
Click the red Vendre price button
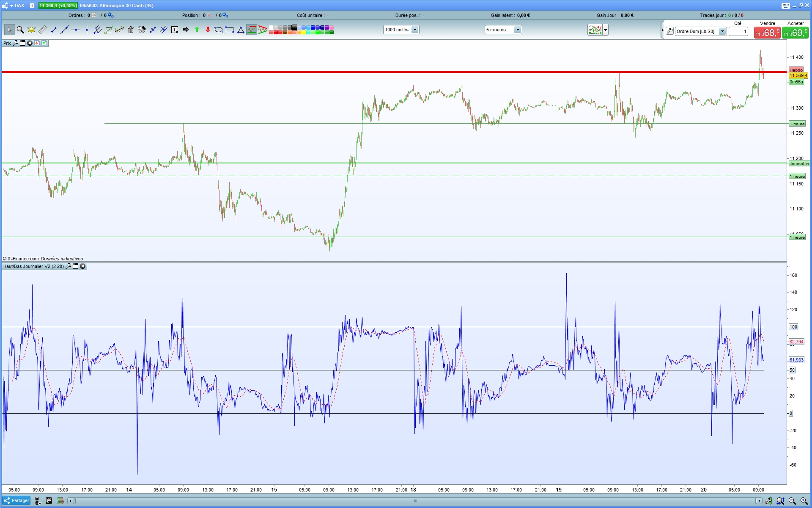pos(767,33)
